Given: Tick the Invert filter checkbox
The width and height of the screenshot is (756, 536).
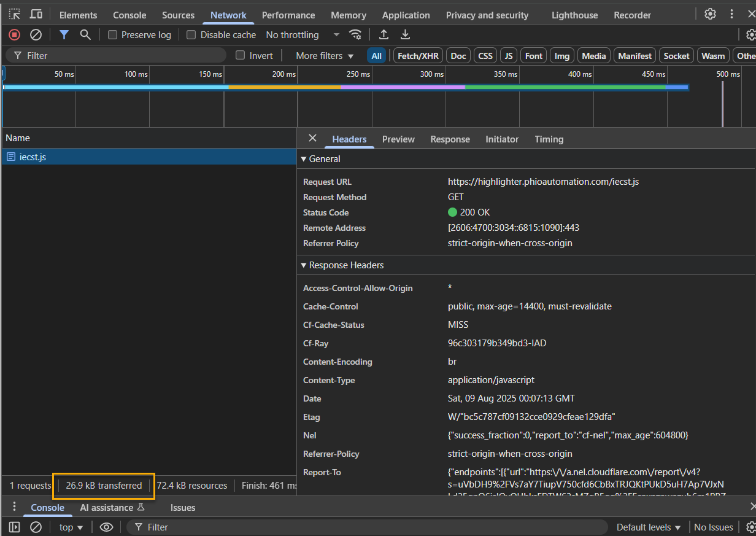Looking at the screenshot, I should (x=241, y=55).
